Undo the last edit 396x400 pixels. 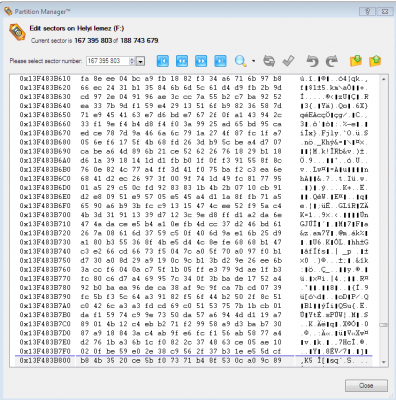click(x=312, y=61)
